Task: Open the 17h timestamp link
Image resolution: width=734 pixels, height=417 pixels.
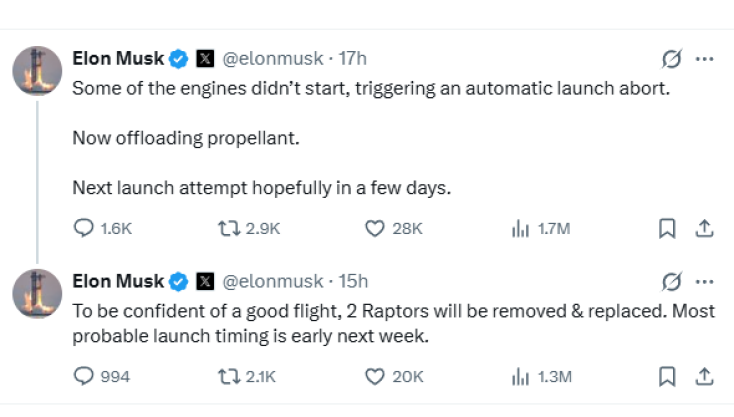Action: [x=352, y=59]
